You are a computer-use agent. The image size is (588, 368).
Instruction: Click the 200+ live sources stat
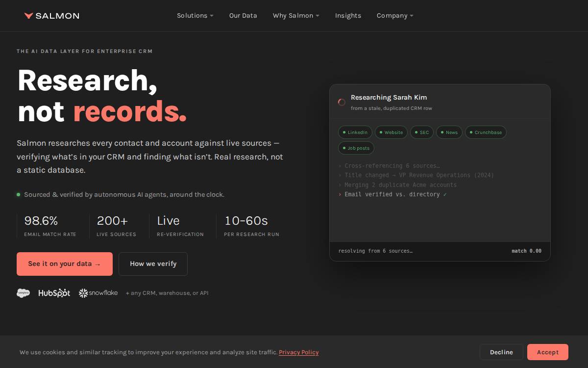click(116, 226)
